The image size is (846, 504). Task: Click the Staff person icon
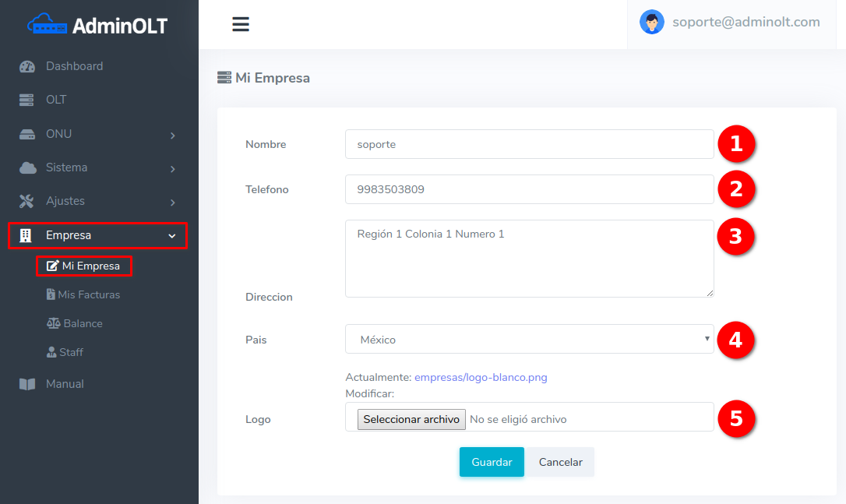tap(52, 353)
